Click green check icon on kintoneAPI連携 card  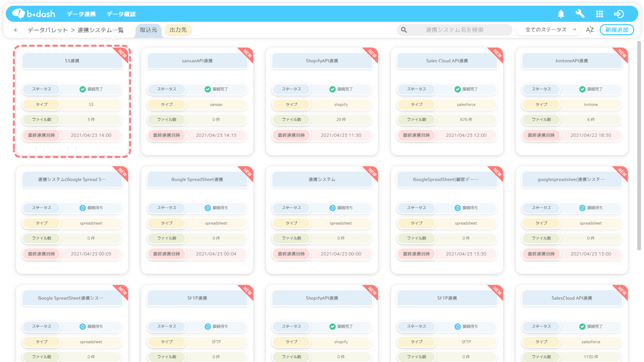[x=582, y=89]
